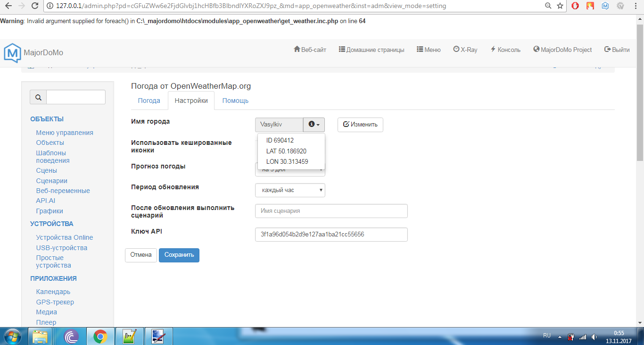Click the browser back arrow
This screenshot has width=644, height=345.
tap(8, 6)
